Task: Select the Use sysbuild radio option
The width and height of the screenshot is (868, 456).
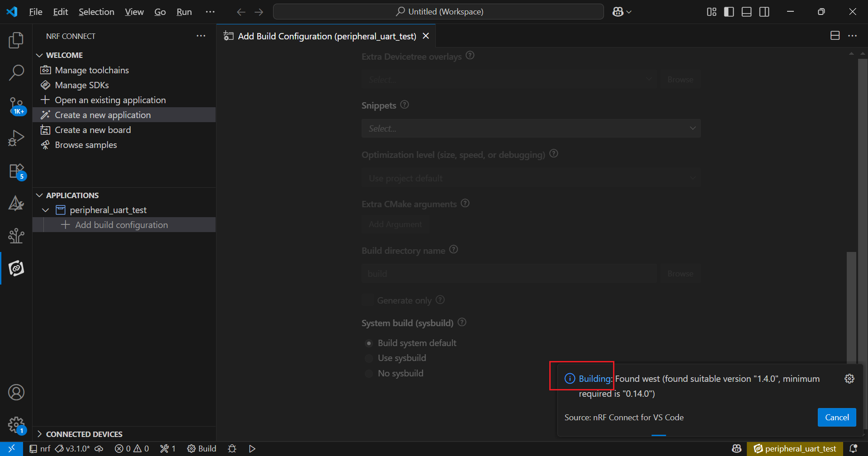Action: point(369,358)
